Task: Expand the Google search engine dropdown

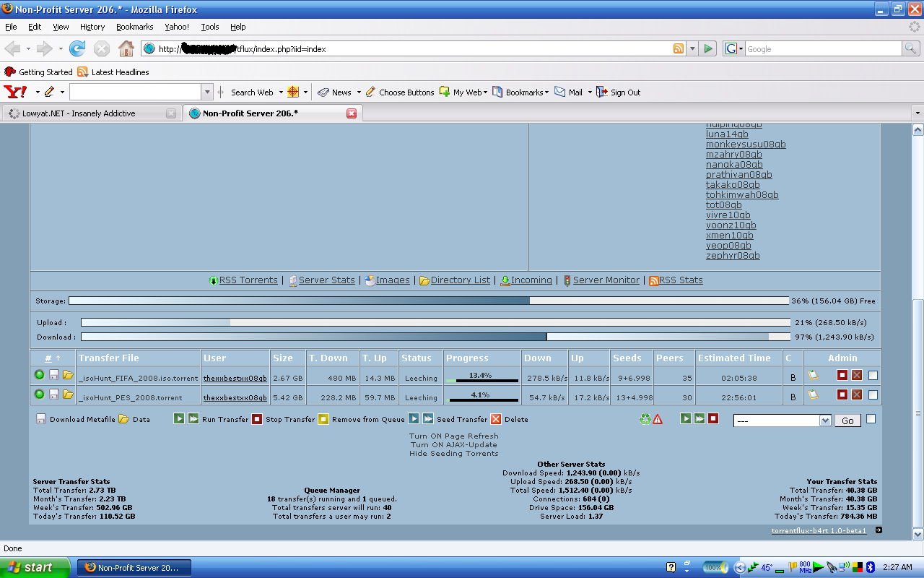Action: point(735,49)
